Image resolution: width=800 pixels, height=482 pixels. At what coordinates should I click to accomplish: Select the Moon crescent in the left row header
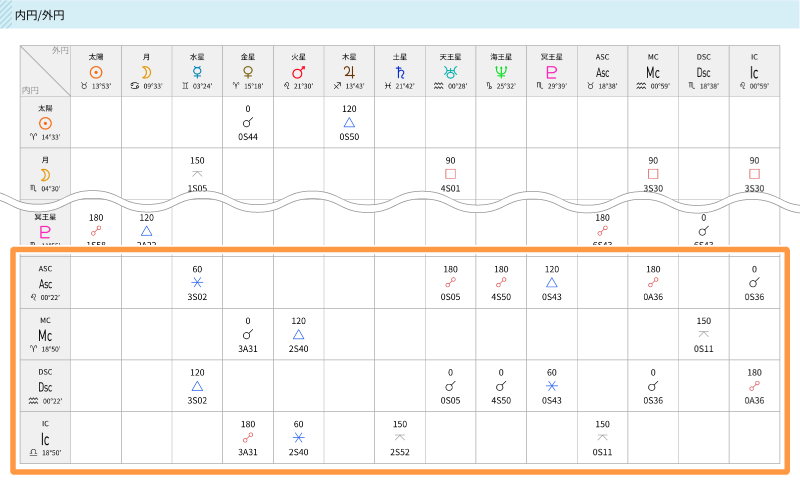(x=45, y=174)
